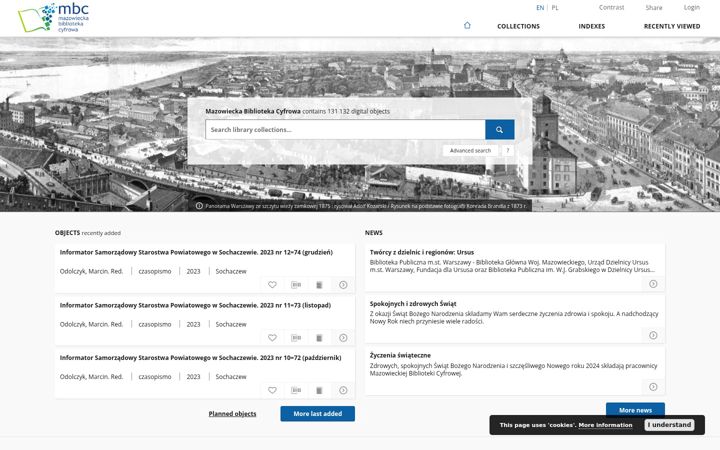Image resolution: width=720 pixels, height=450 pixels.
Task: Open Życzenia świąteczne headline
Action: [x=400, y=355]
